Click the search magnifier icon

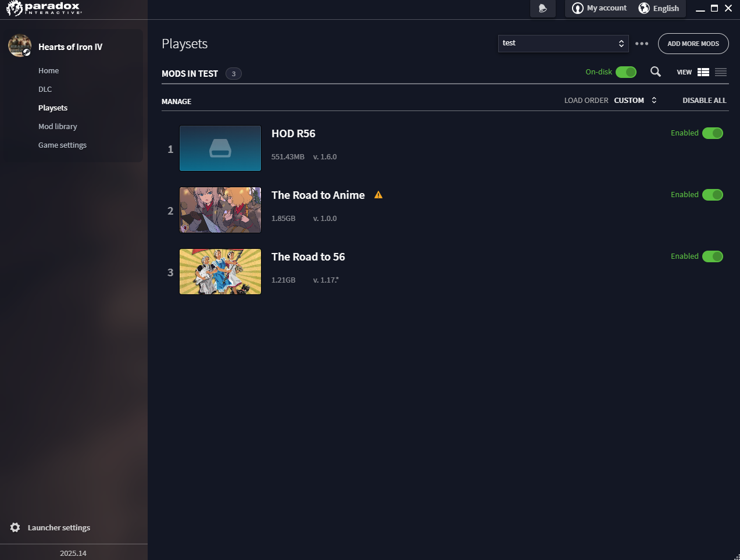tap(656, 72)
